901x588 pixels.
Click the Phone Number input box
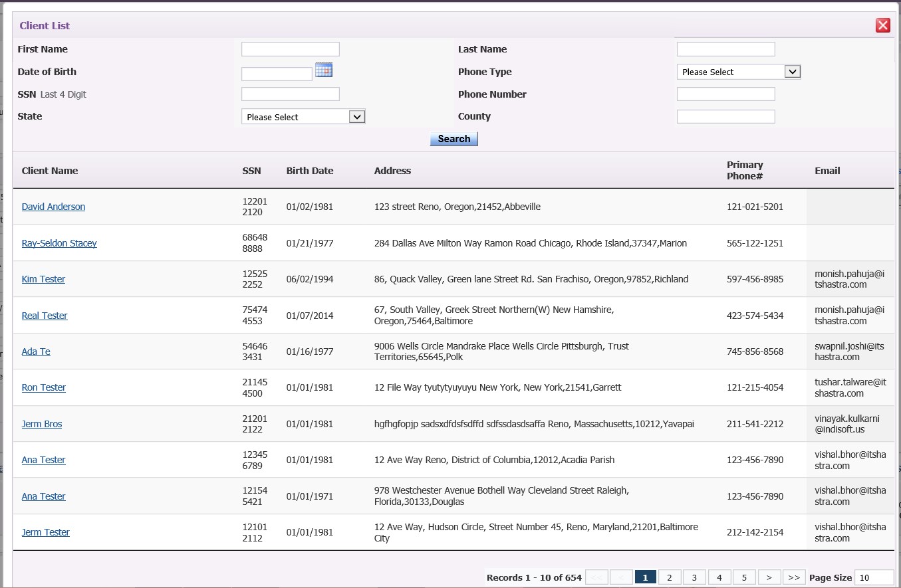click(x=725, y=94)
